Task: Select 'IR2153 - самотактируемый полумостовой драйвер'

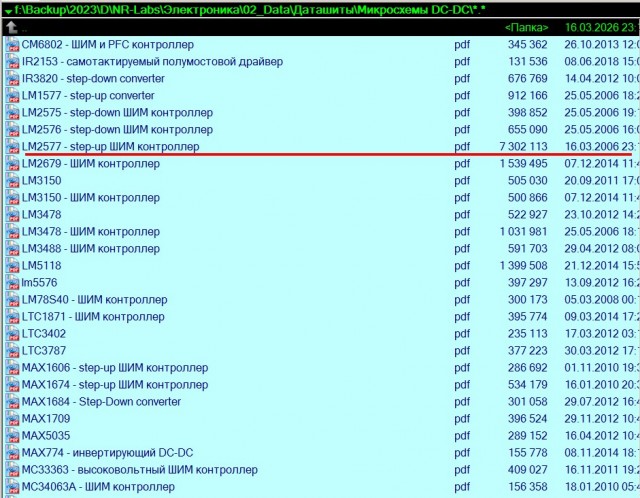Action: coord(152,62)
